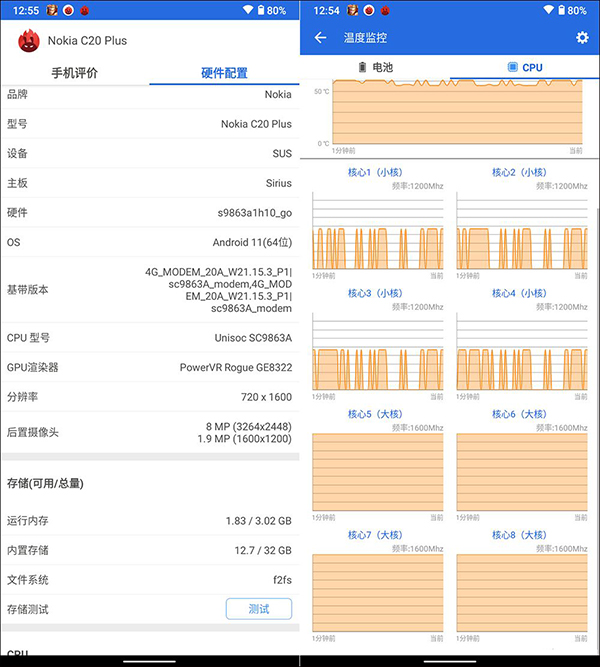
Task: Tap the battery icon in the 12:54 status bar
Action: (561, 10)
